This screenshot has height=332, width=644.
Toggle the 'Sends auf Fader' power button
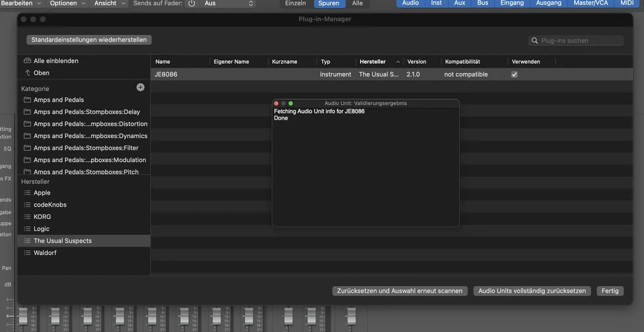(191, 3)
